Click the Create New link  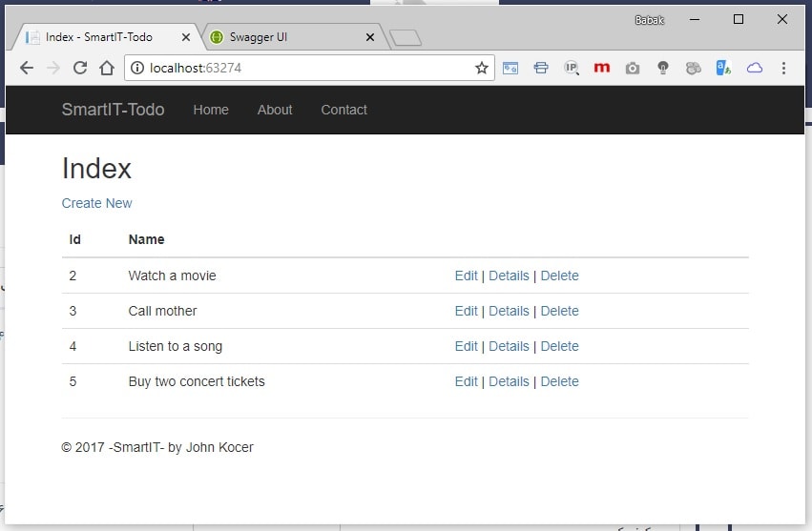(96, 203)
